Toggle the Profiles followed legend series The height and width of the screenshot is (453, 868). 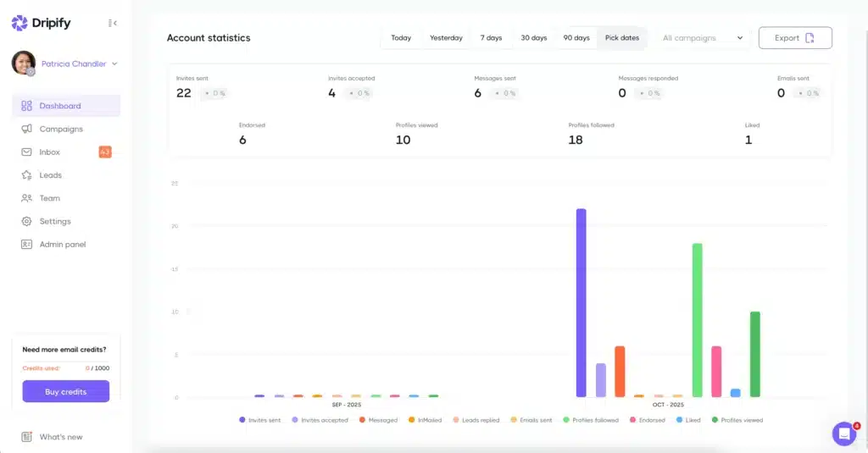coord(590,420)
